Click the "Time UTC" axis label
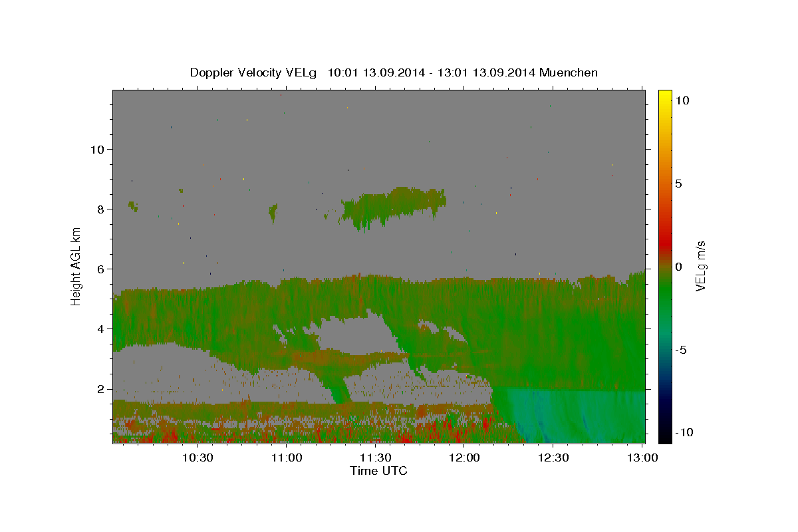798x532 pixels. [x=378, y=471]
